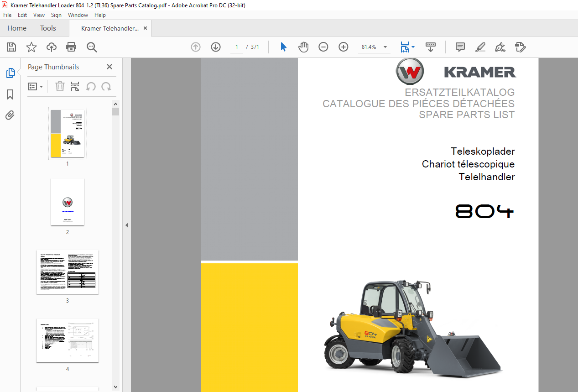Screen dimensions: 578x392
Task: Select page 3 thumbnail
Action: [68, 272]
